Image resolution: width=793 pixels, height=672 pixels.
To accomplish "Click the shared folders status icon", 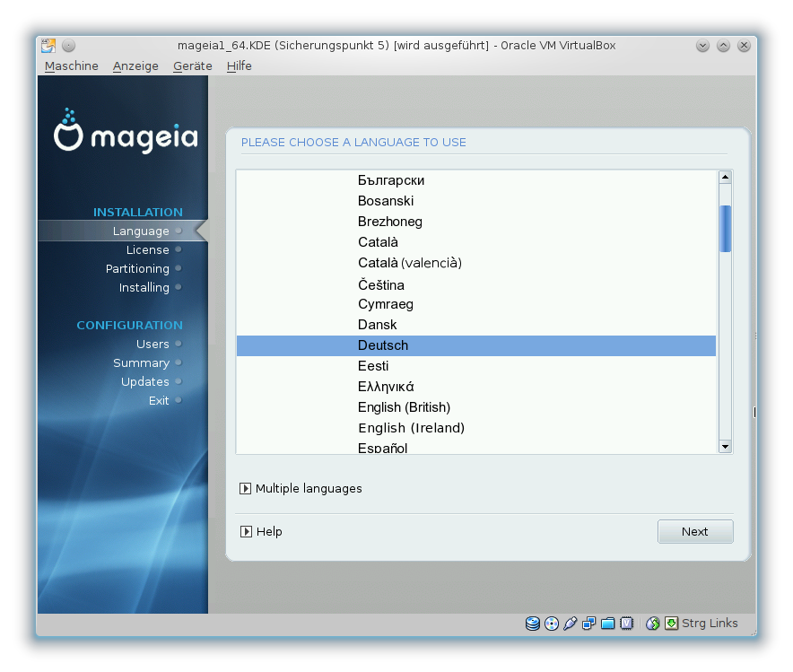I will (608, 624).
